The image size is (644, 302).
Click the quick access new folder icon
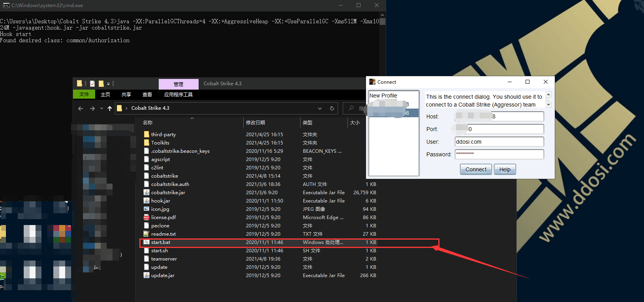[101, 83]
